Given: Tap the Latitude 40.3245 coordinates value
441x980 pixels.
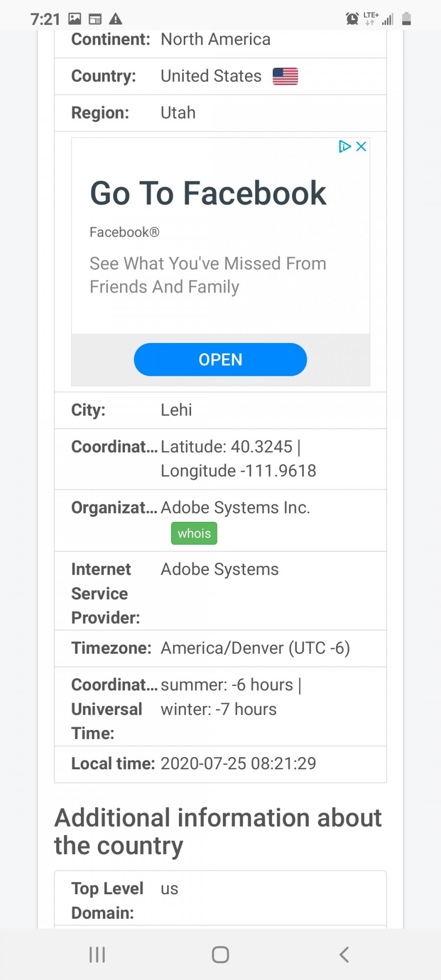Looking at the screenshot, I should pyautogui.click(x=230, y=447).
